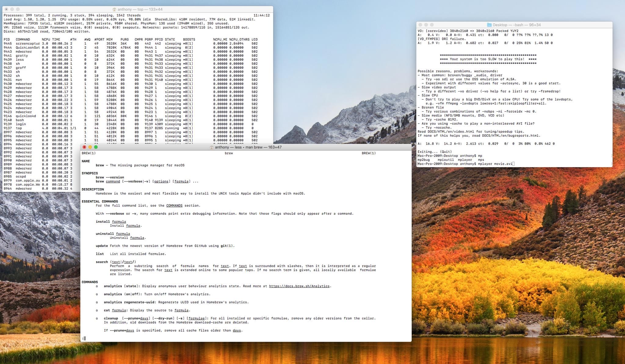This screenshot has height=364, width=625.
Task: Click the less colon prompt at bottom
Action: [83, 338]
